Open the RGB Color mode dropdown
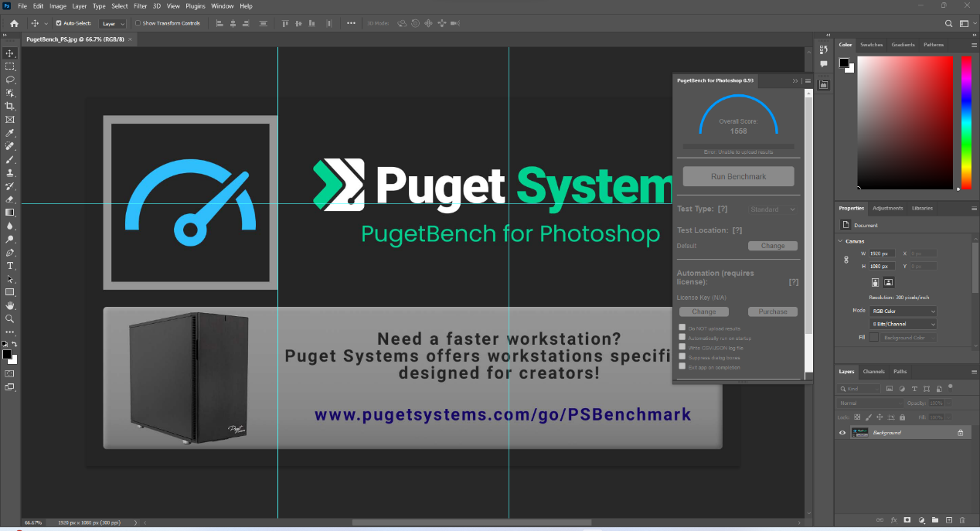The width and height of the screenshot is (980, 531). click(903, 311)
